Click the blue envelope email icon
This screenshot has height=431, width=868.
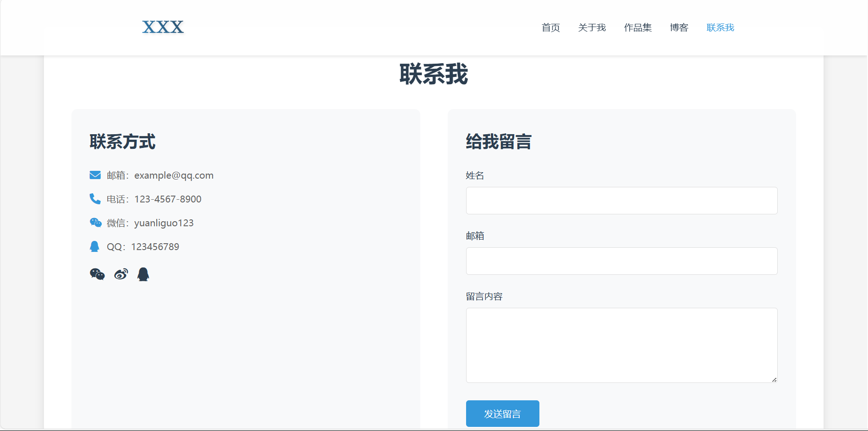pos(95,175)
